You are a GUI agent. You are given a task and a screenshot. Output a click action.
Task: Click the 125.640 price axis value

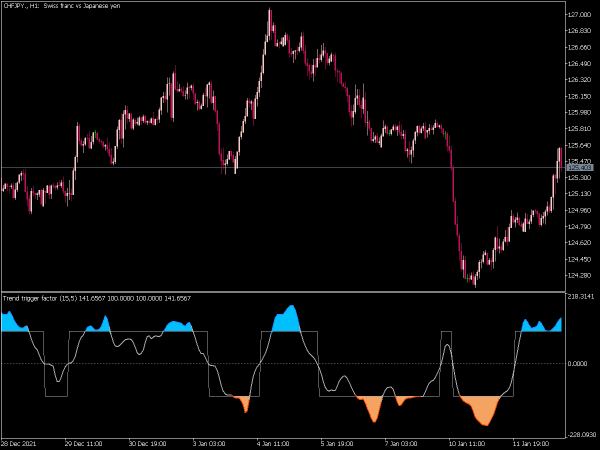tap(580, 145)
